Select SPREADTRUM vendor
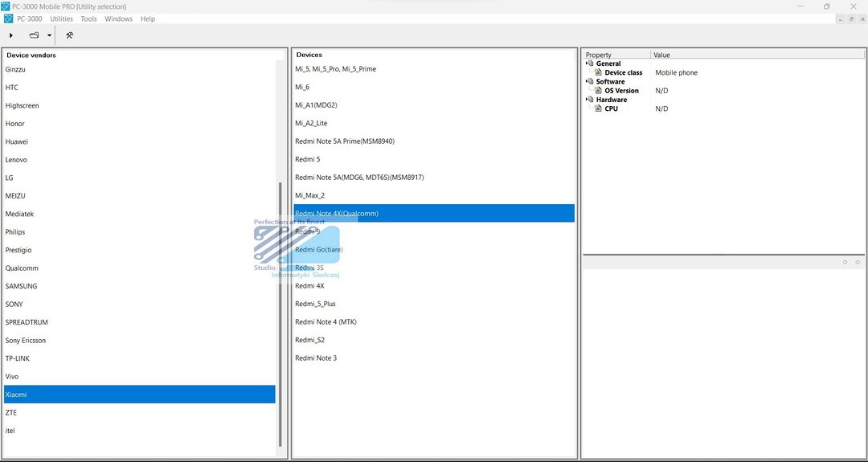This screenshot has height=462, width=868. click(x=140, y=322)
